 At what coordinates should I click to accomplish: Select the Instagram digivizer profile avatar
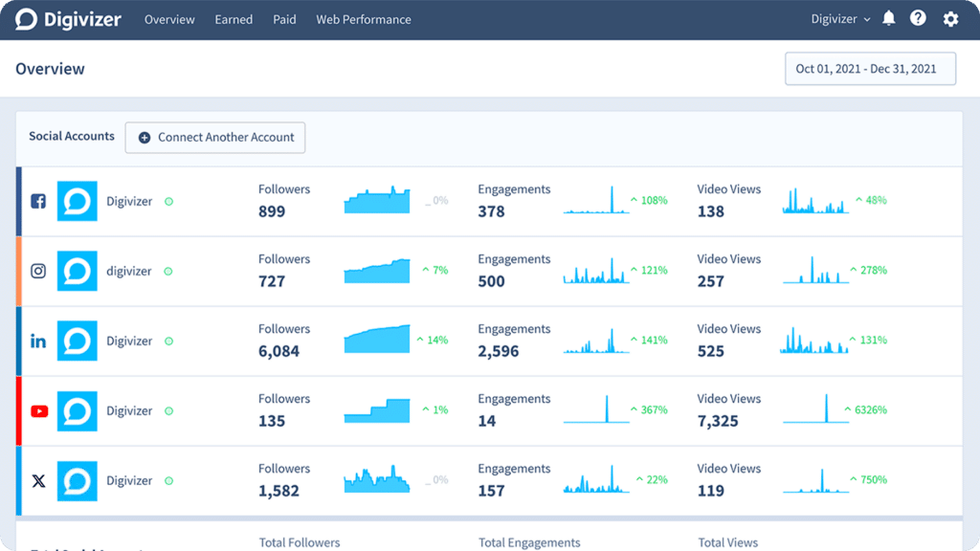tap(78, 272)
